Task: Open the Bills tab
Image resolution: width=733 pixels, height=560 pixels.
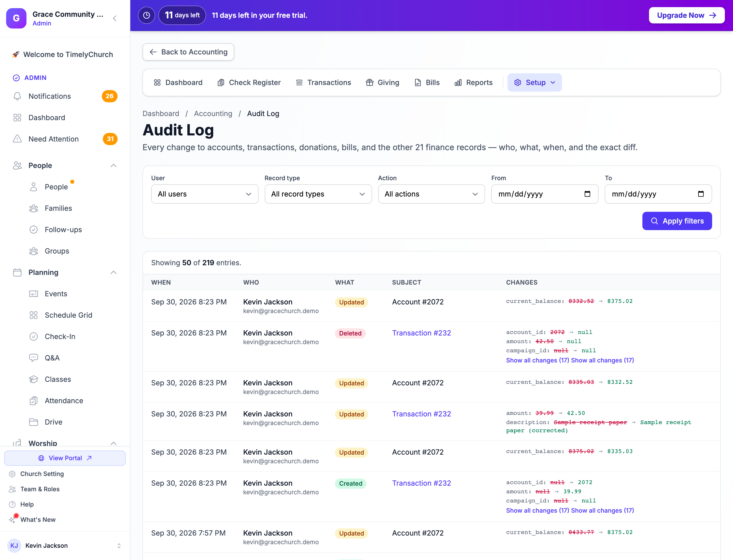Action: [427, 82]
